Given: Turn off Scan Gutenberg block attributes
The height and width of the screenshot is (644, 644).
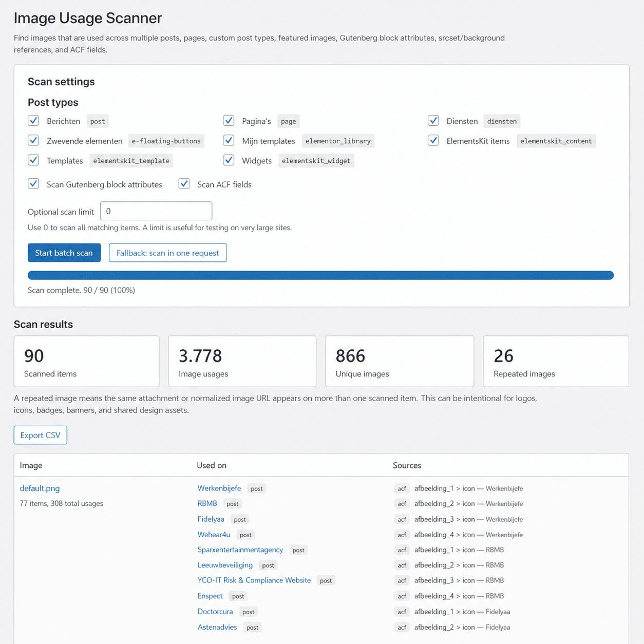Looking at the screenshot, I should [33, 184].
